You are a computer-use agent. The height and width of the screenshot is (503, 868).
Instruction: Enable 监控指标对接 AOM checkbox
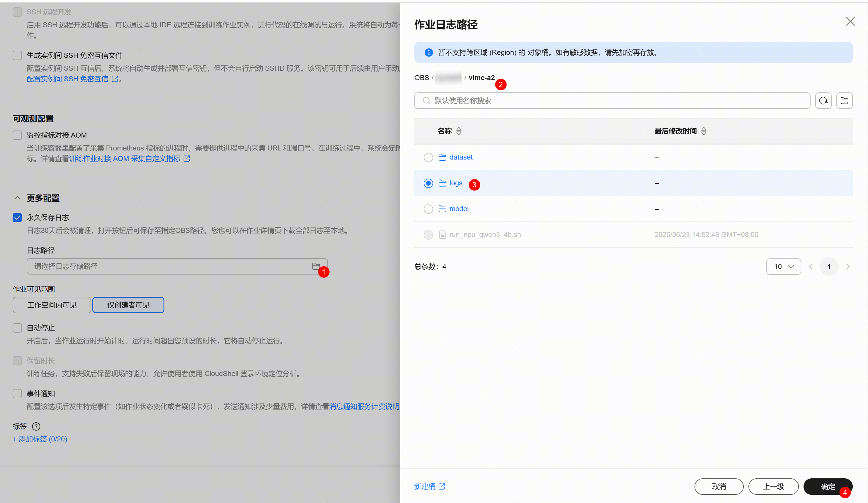click(17, 135)
